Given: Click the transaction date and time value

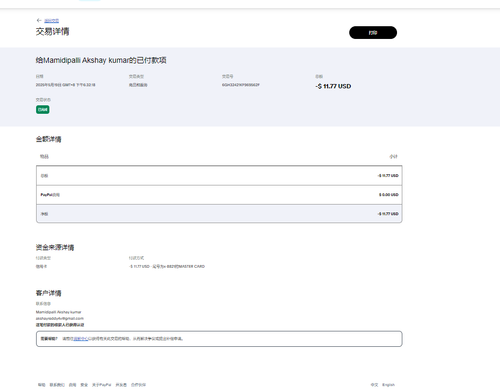Looking at the screenshot, I should pyautogui.click(x=66, y=85).
